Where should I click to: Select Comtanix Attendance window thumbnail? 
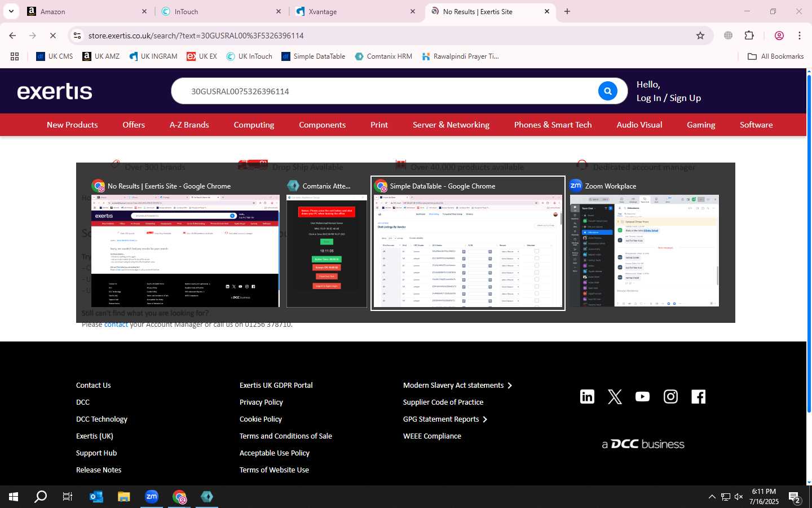coord(326,243)
